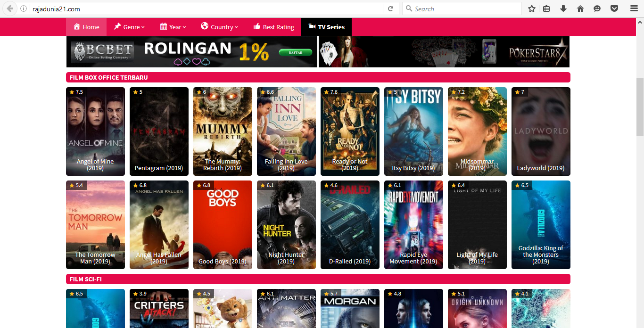Image resolution: width=644 pixels, height=328 pixels.
Task: Click the DAFTAR button on BCBET banner
Action: (295, 52)
